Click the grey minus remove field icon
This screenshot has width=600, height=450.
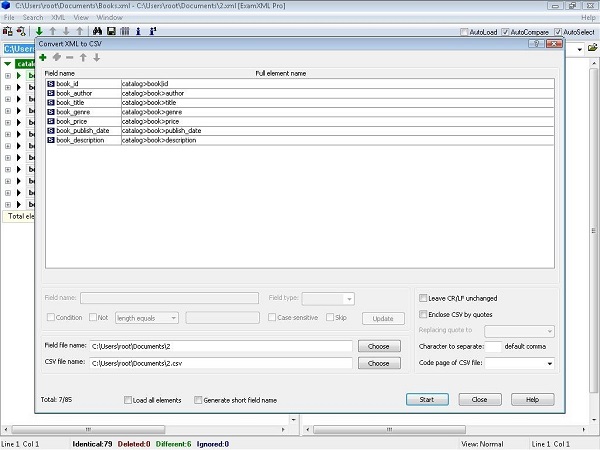point(70,57)
